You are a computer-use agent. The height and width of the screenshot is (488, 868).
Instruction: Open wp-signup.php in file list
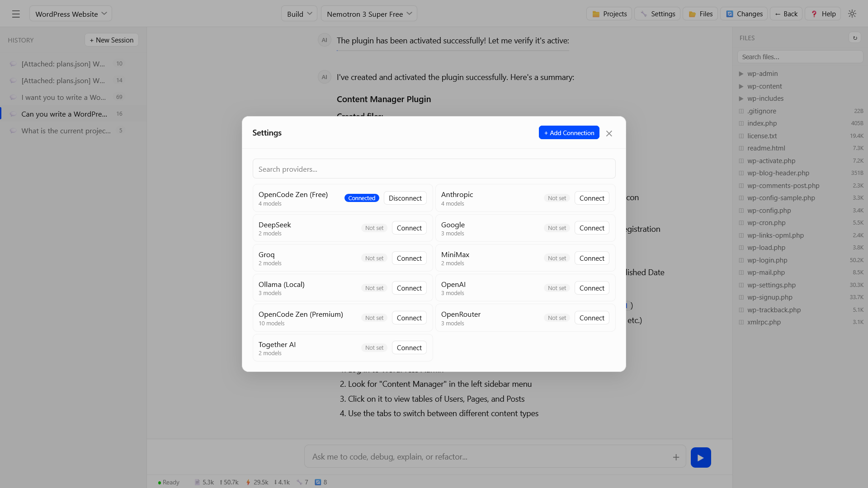pos(801,297)
